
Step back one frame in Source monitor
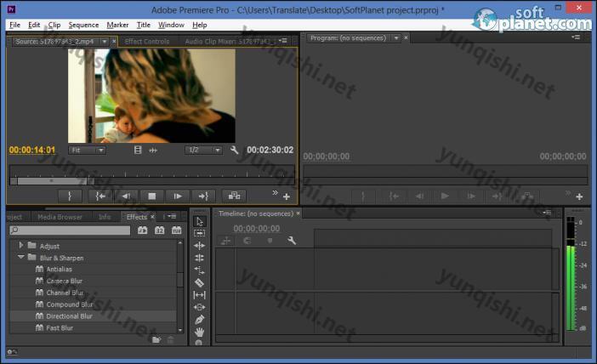click(x=126, y=196)
